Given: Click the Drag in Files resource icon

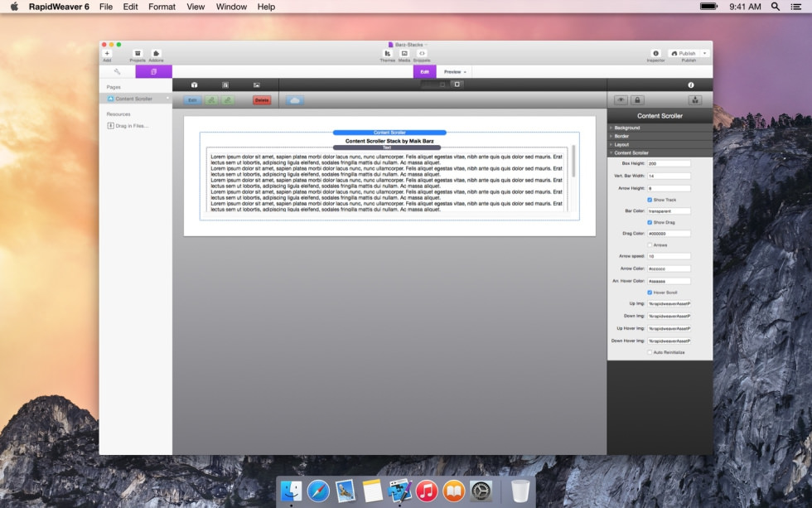Looking at the screenshot, I should pyautogui.click(x=110, y=125).
